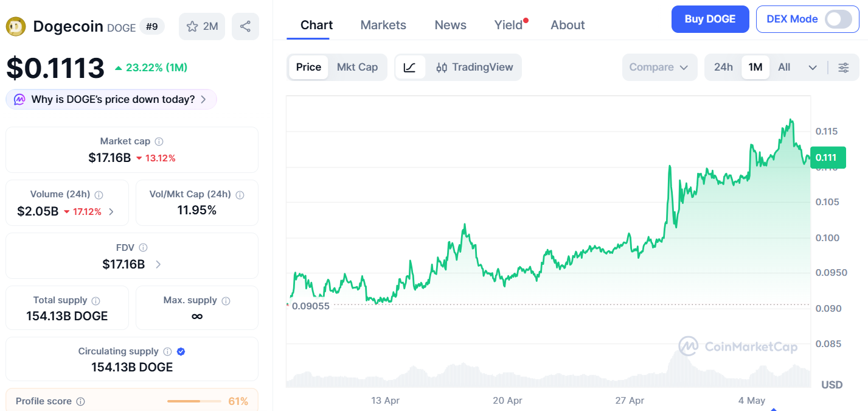
Task: Click the 4 May date label
Action: [x=752, y=401]
